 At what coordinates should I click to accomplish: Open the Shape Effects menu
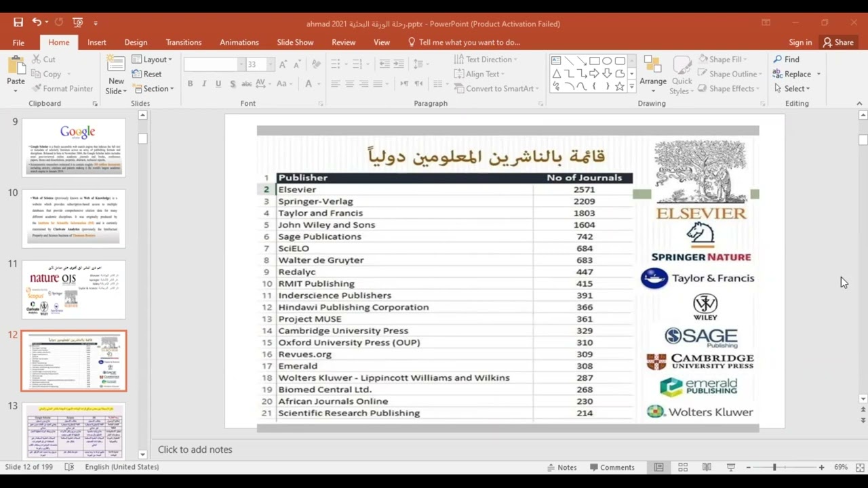click(729, 89)
